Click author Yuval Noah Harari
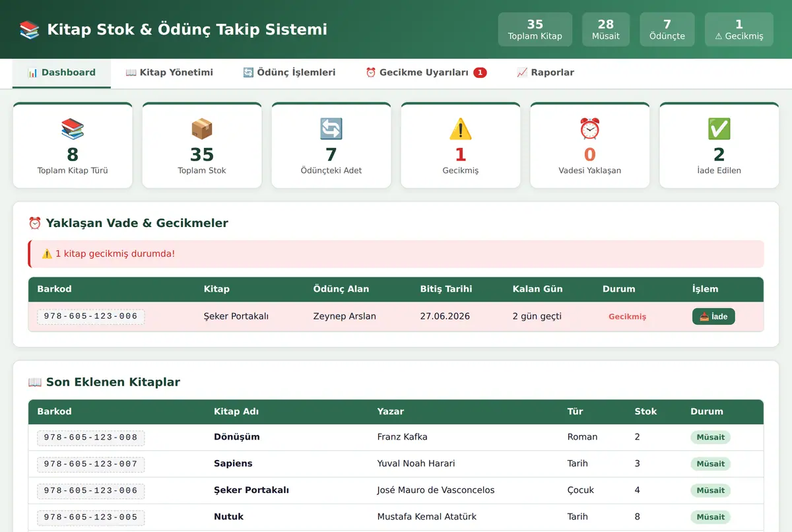 (x=416, y=463)
